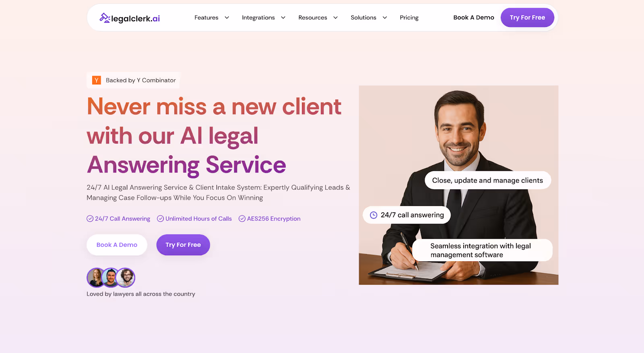This screenshot has height=353, width=644.
Task: Click the checkmark icon next to 24/7 Call Answering
Action: [x=90, y=219]
